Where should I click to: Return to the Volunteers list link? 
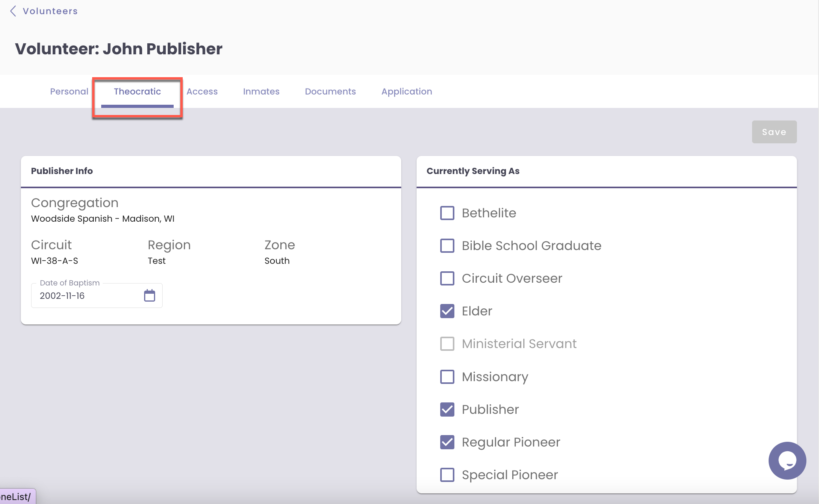[50, 11]
